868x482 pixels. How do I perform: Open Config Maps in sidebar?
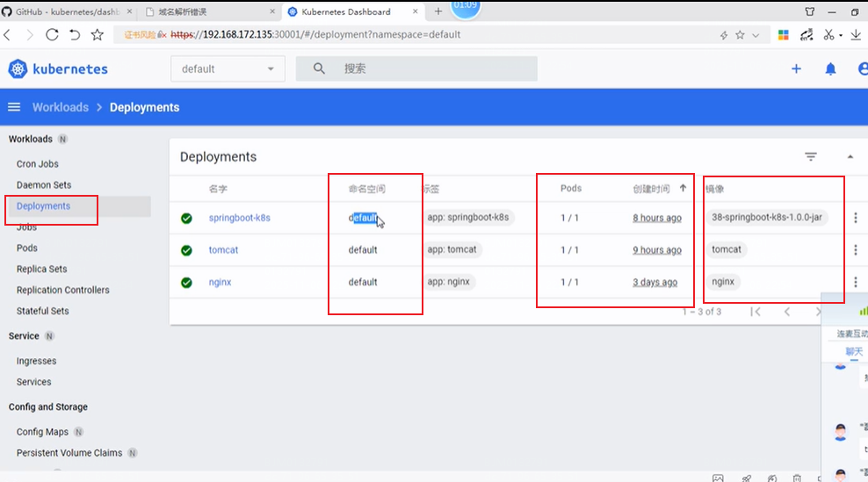(x=42, y=432)
